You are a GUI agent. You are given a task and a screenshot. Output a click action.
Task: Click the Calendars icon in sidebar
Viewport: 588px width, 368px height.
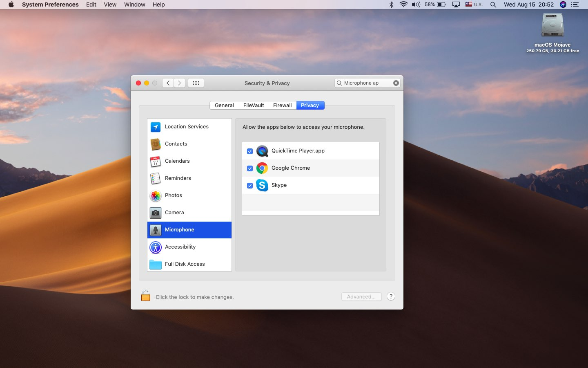[x=156, y=162]
